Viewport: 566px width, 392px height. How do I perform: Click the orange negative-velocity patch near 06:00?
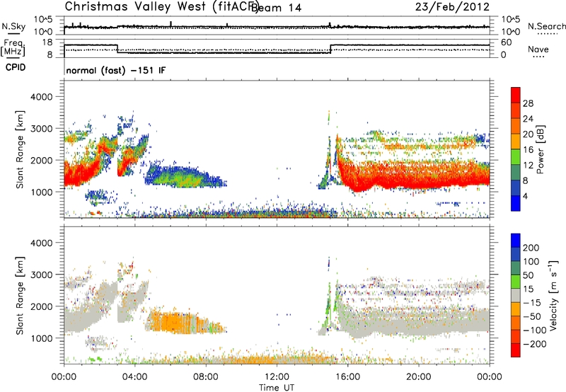pyautogui.click(x=173, y=322)
